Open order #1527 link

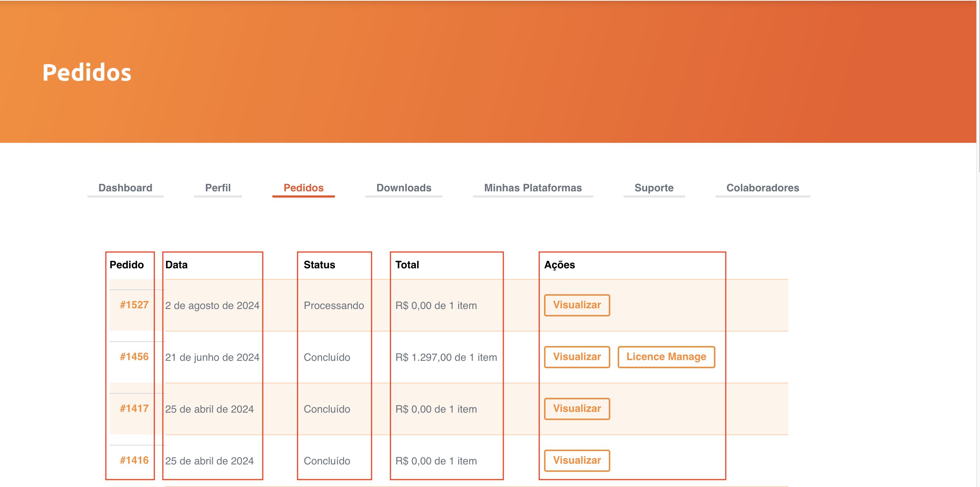134,305
